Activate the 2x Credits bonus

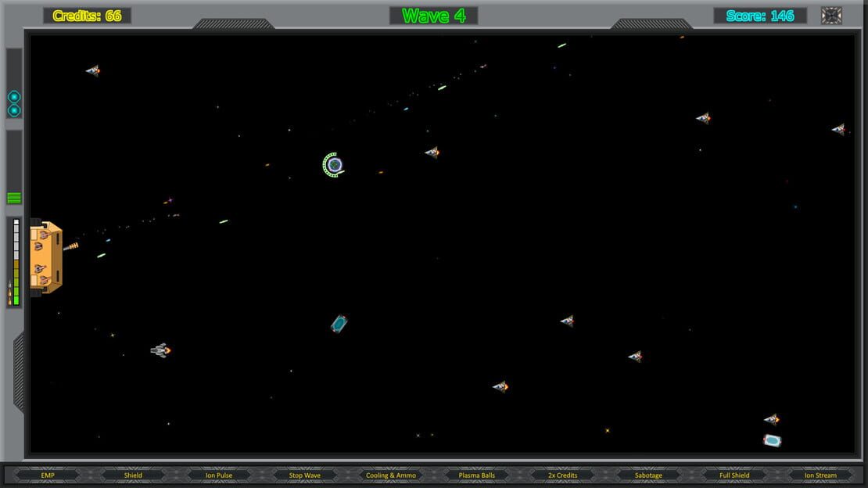coord(562,475)
